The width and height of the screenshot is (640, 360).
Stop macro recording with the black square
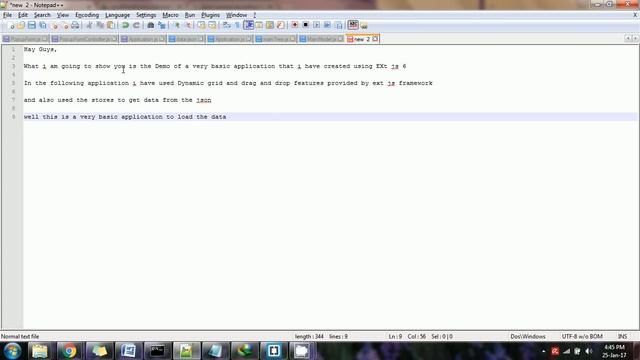tap(305, 25)
